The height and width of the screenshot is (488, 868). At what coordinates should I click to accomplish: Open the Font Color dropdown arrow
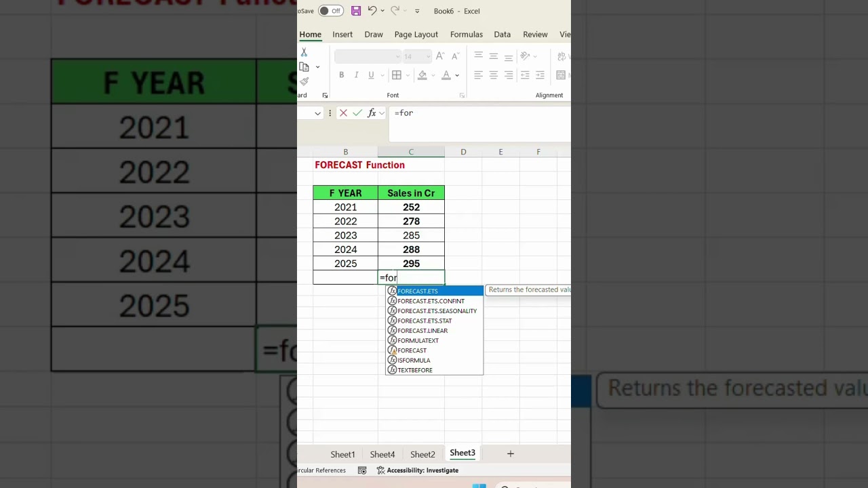click(x=457, y=75)
